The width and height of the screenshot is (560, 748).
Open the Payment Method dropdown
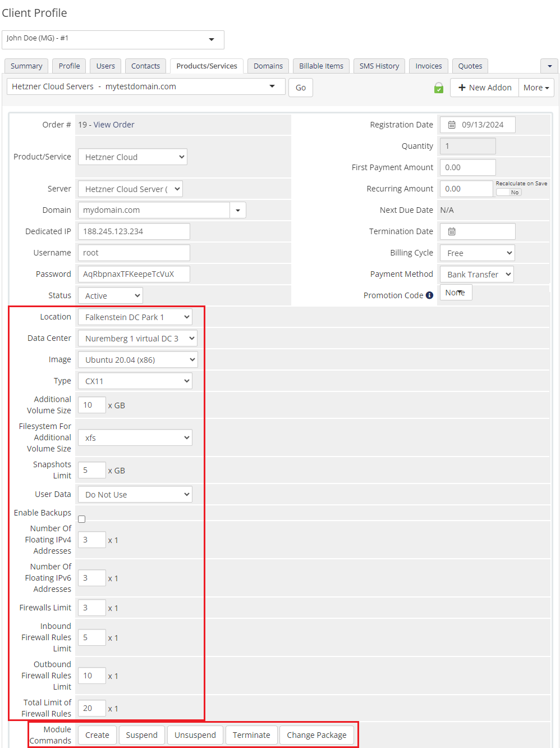pyautogui.click(x=477, y=274)
